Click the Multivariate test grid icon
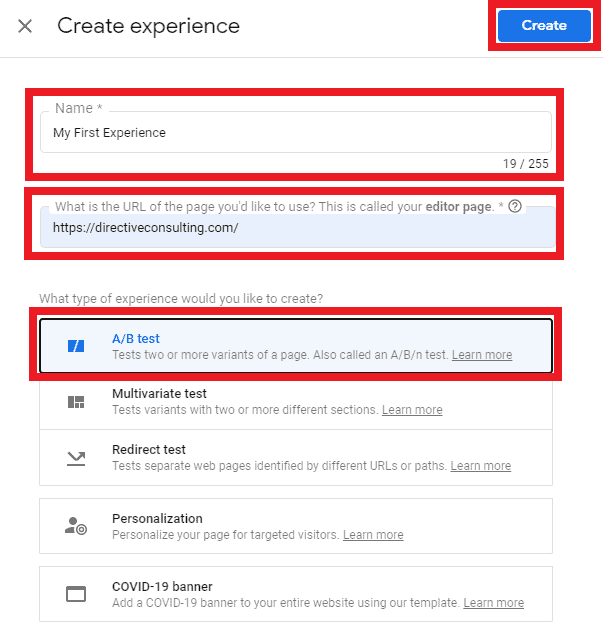The height and width of the screenshot is (627, 604). pyautogui.click(x=76, y=402)
